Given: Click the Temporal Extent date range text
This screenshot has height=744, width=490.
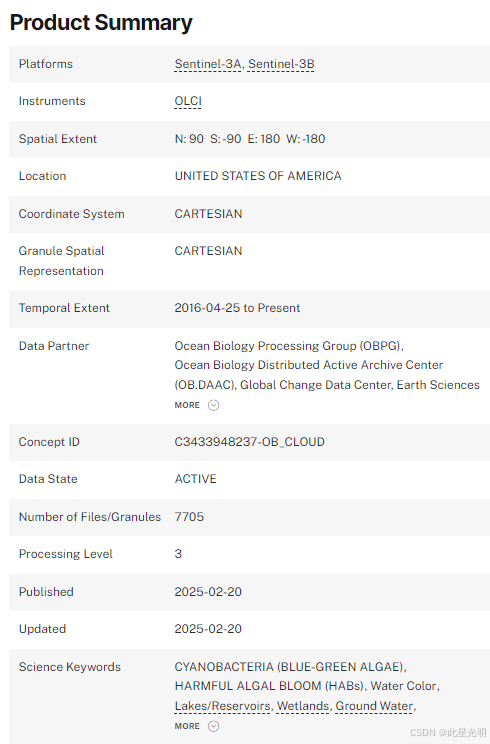Looking at the screenshot, I should [x=237, y=308].
